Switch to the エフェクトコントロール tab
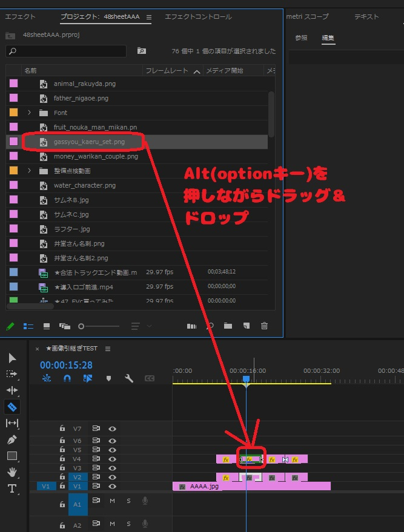Image resolution: width=404 pixels, height=532 pixels. 198,16
